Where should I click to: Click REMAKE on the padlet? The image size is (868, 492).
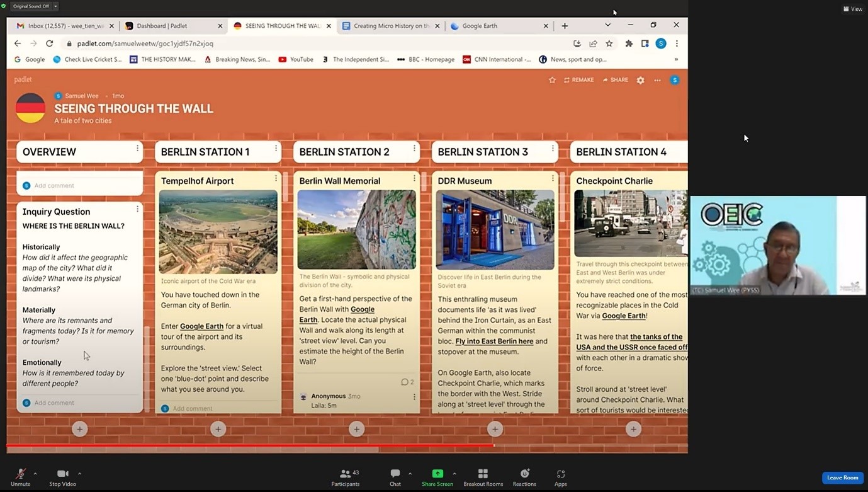tap(578, 80)
